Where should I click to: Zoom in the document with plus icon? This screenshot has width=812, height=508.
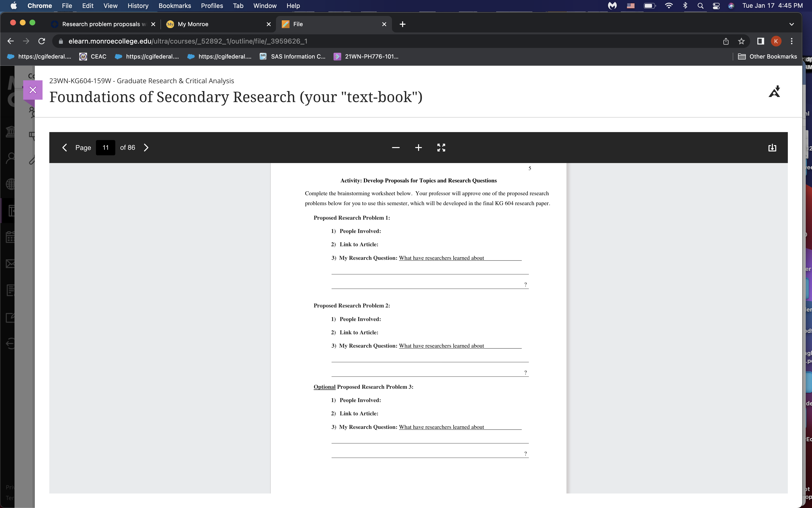tap(418, 148)
